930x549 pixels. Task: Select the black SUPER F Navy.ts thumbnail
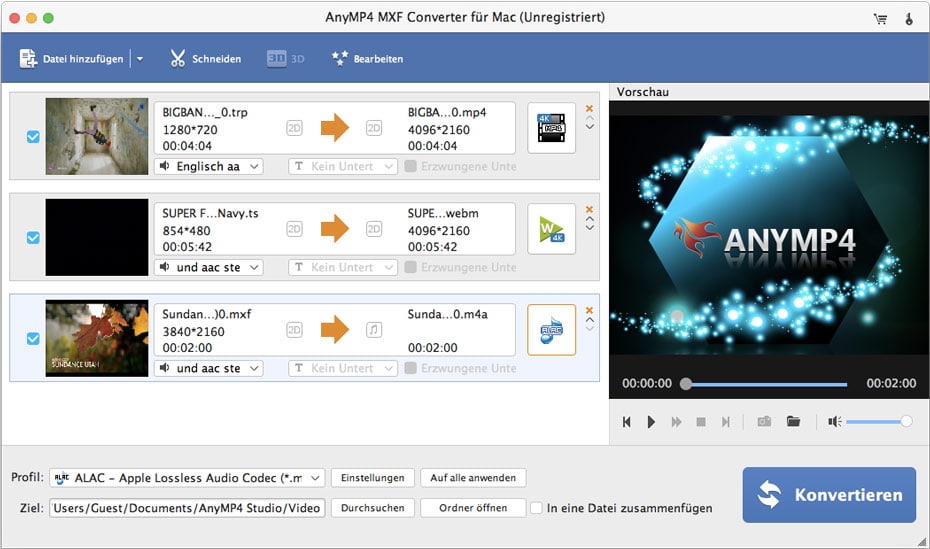[x=97, y=237]
